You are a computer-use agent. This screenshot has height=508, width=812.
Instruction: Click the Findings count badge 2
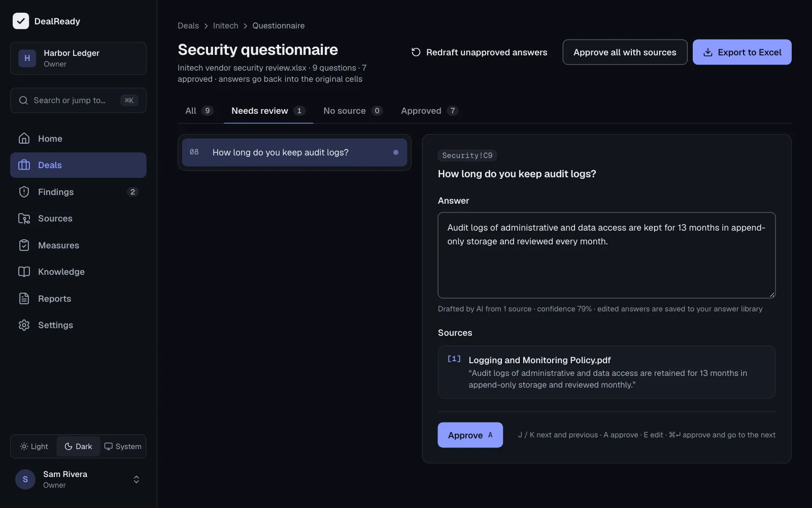pyautogui.click(x=132, y=192)
